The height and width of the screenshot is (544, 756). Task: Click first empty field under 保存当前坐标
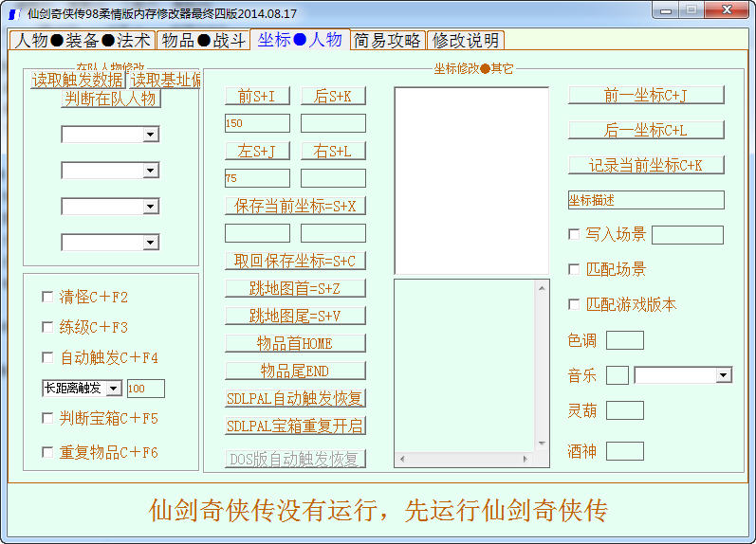point(257,233)
